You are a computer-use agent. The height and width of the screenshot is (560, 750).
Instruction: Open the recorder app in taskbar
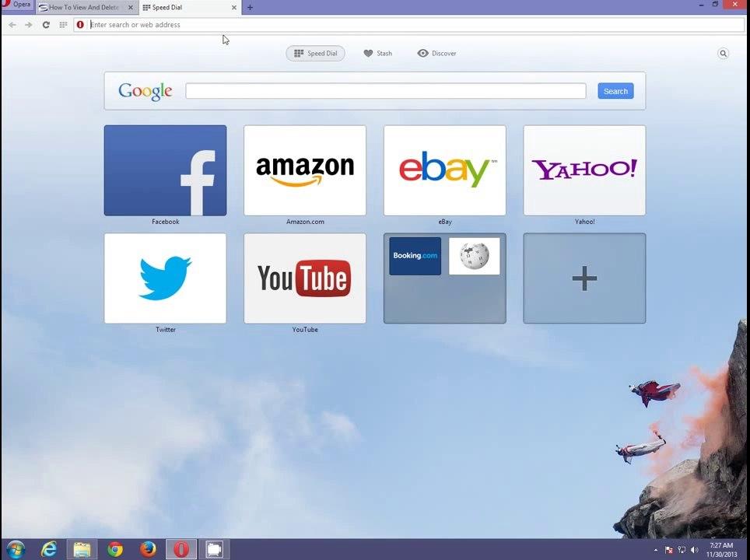pyautogui.click(x=214, y=549)
